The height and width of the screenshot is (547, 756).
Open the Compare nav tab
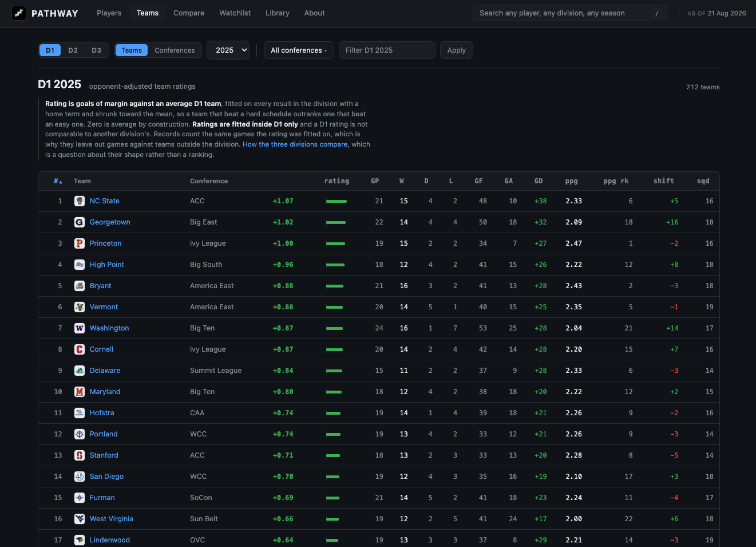pyautogui.click(x=189, y=13)
